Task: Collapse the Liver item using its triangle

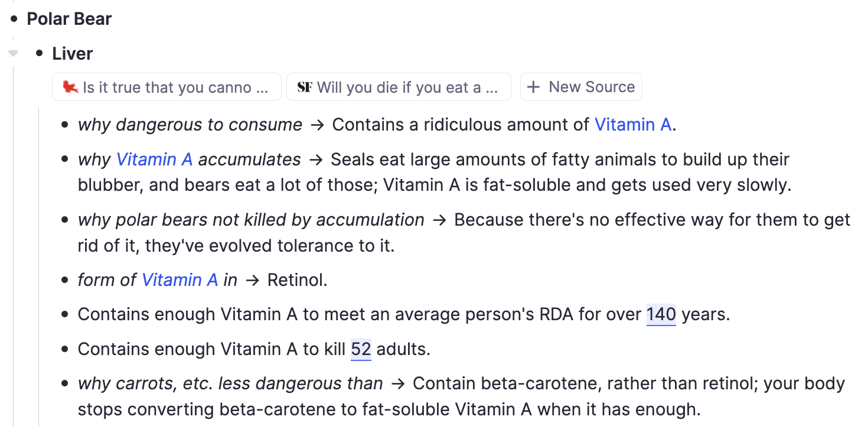Action: point(13,54)
